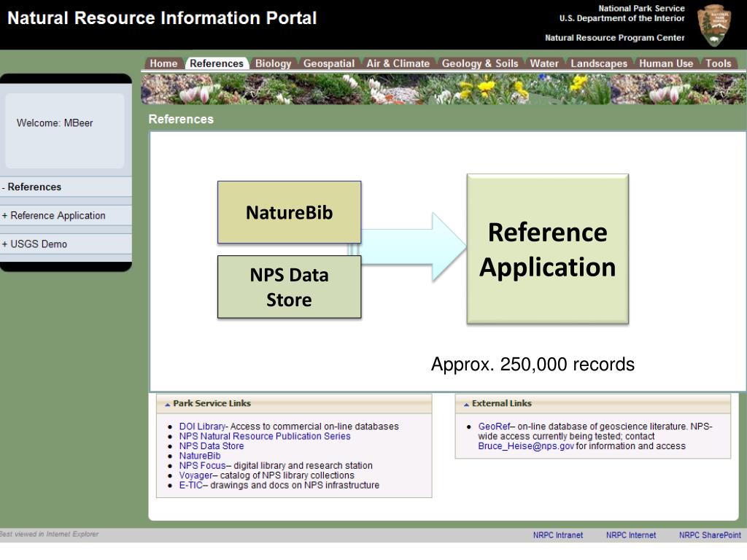Click the Best viewed in Internet Explorer note
This screenshot has width=747, height=560.
(49, 534)
